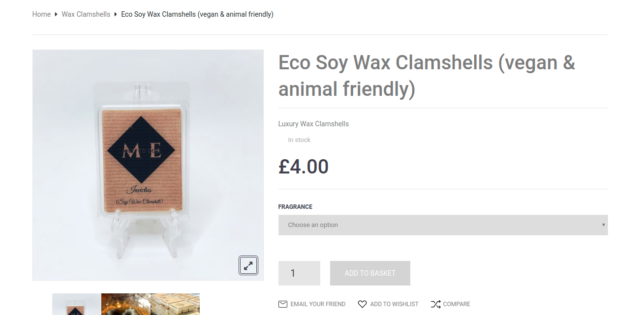Viewport: 644px width, 315px height.
Task: Click the Email Your Friend text link
Action: [x=318, y=304]
